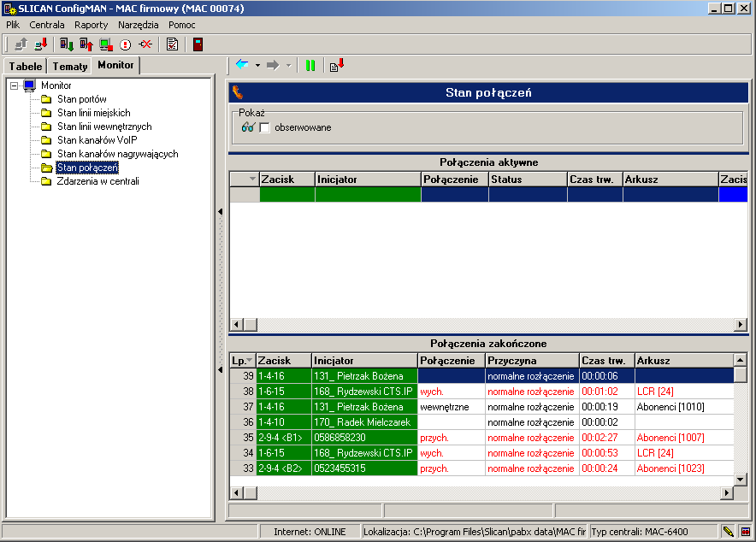Image resolution: width=756 pixels, height=542 pixels.
Task: Toggle the obserwowane checkbox
Action: tap(264, 127)
